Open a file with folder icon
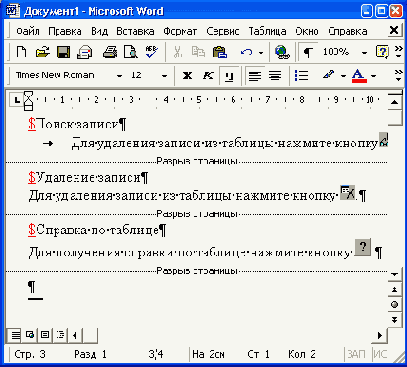This screenshot has width=407, height=367. (x=42, y=52)
